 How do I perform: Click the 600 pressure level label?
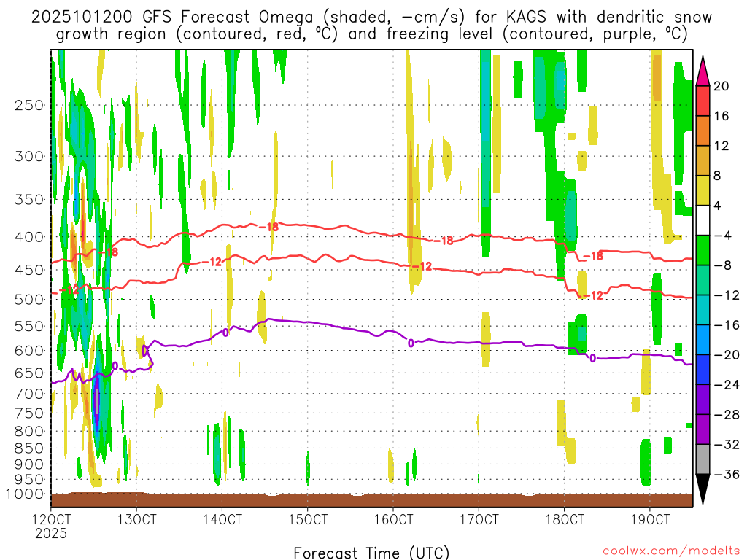click(29, 351)
